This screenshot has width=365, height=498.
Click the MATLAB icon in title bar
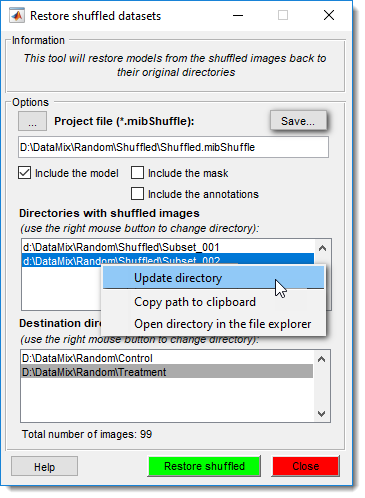(x=17, y=16)
